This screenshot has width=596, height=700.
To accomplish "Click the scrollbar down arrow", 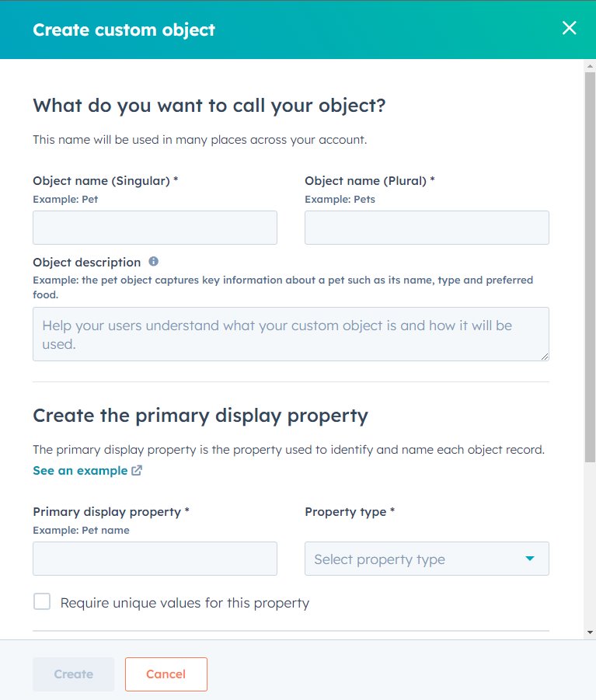I will tap(589, 633).
